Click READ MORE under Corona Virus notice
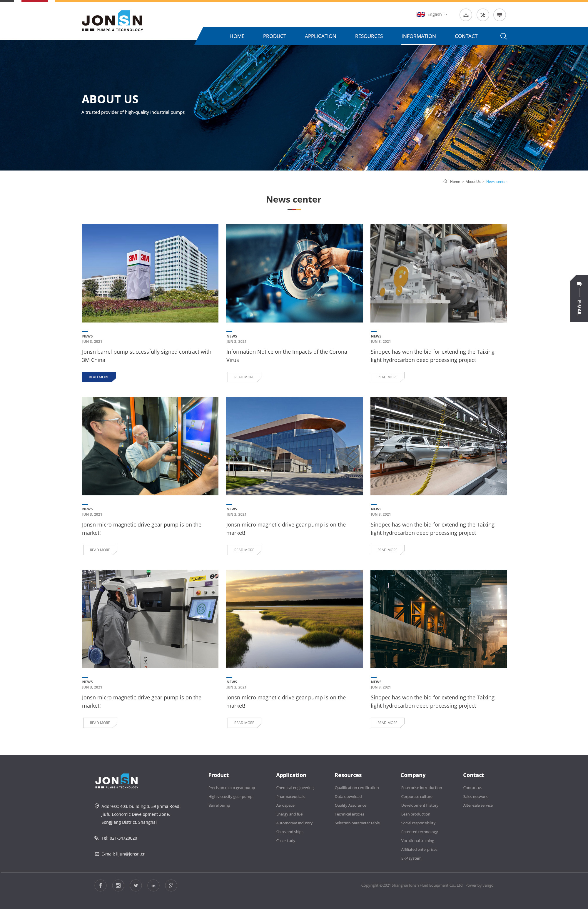The height and width of the screenshot is (909, 588). (x=244, y=377)
